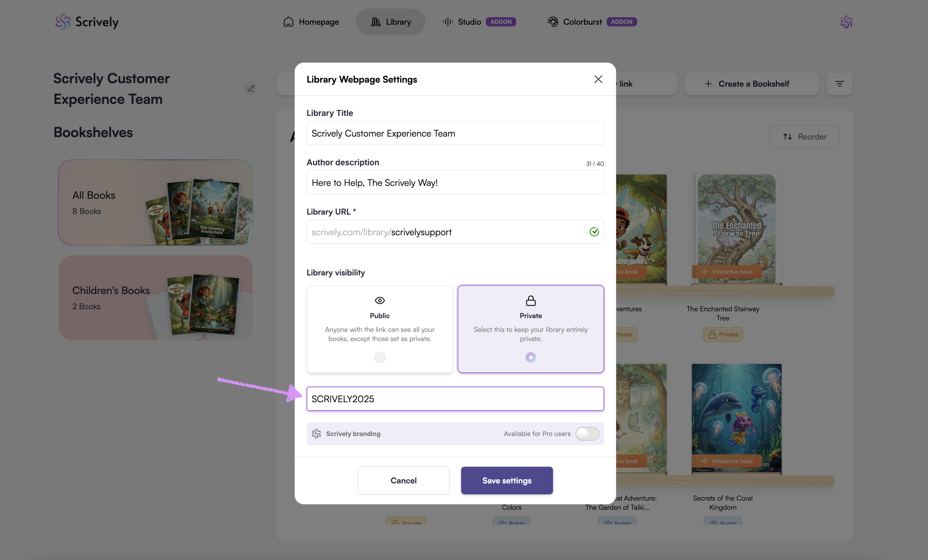Image resolution: width=928 pixels, height=560 pixels.
Task: Click the lock icon on Private card
Action: point(530,300)
